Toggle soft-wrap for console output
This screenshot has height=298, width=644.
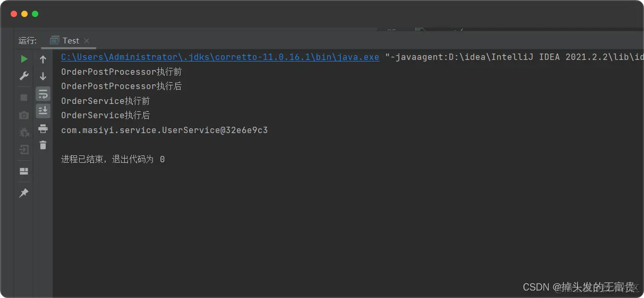coord(43,94)
